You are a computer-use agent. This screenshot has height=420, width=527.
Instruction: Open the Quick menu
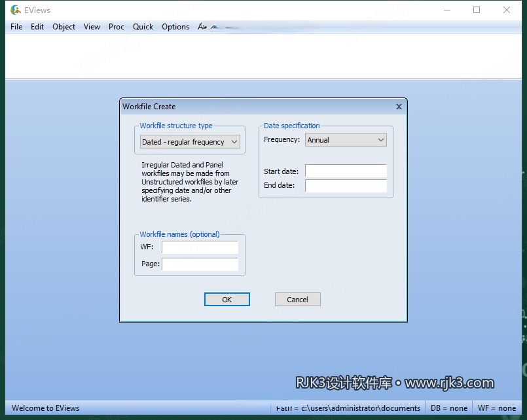[143, 27]
